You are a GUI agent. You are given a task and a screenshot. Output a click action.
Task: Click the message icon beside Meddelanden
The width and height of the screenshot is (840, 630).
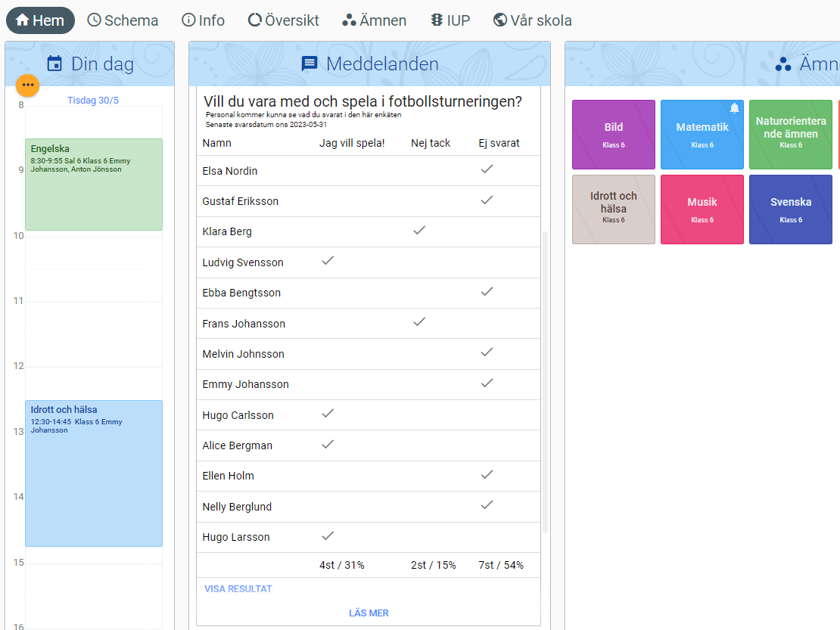pyautogui.click(x=310, y=64)
